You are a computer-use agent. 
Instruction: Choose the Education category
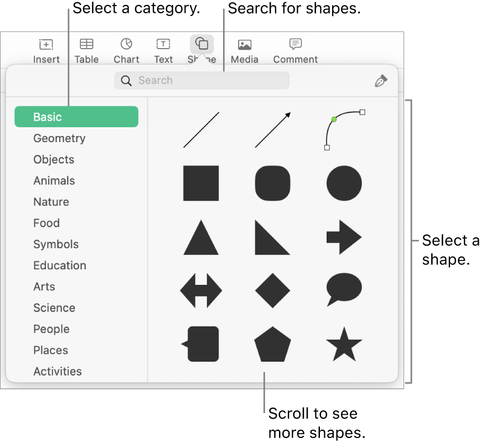click(59, 265)
